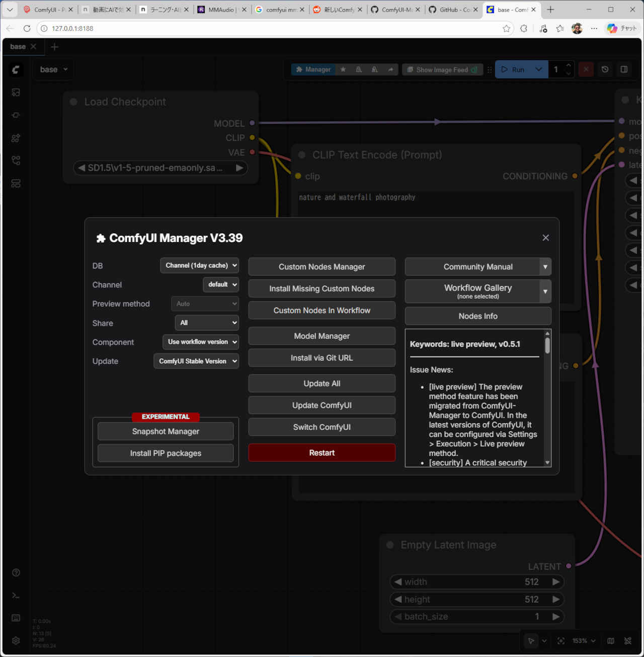
Task: Click the news panel scrollbar down arrow
Action: (x=547, y=463)
